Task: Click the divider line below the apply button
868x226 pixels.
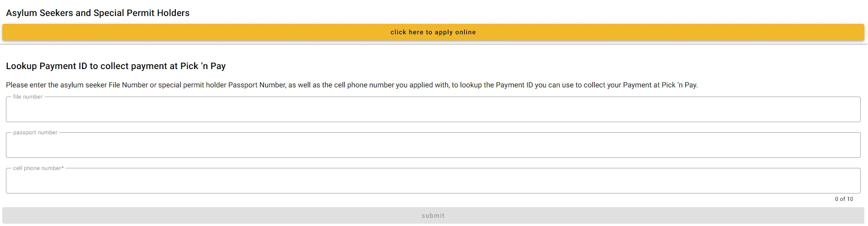Action: pyautogui.click(x=434, y=44)
